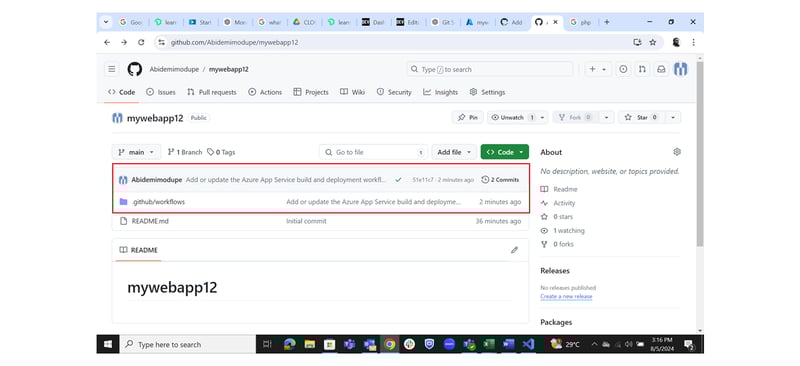This screenshot has width=800, height=366.
Task: Open Word from the taskbar
Action: pos(508,345)
